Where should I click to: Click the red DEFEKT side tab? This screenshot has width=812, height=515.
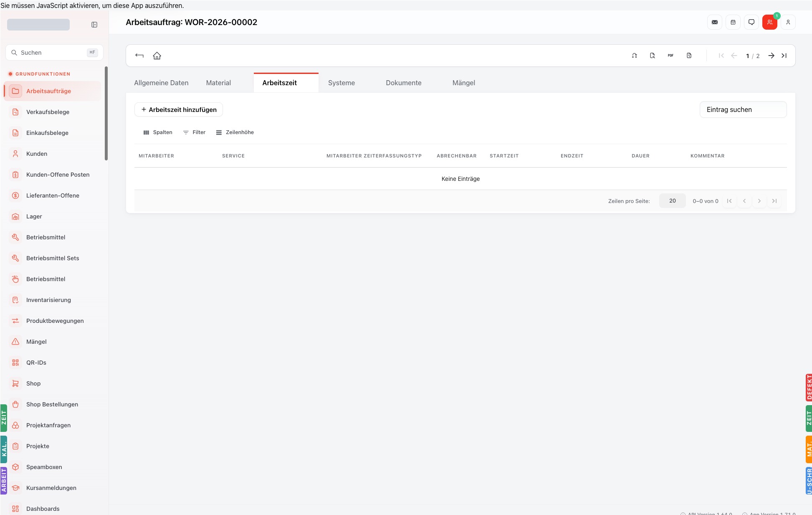[x=809, y=387]
